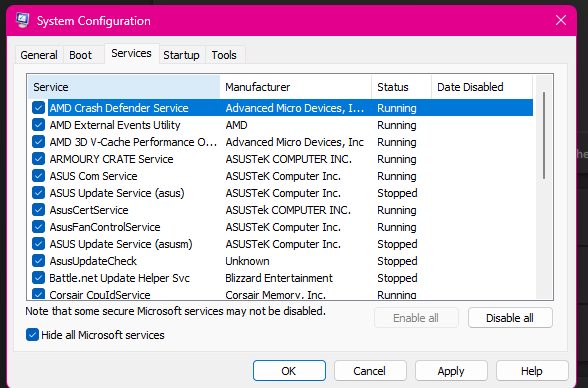588x388 pixels.
Task: Switch to the General tab
Action: 39,55
